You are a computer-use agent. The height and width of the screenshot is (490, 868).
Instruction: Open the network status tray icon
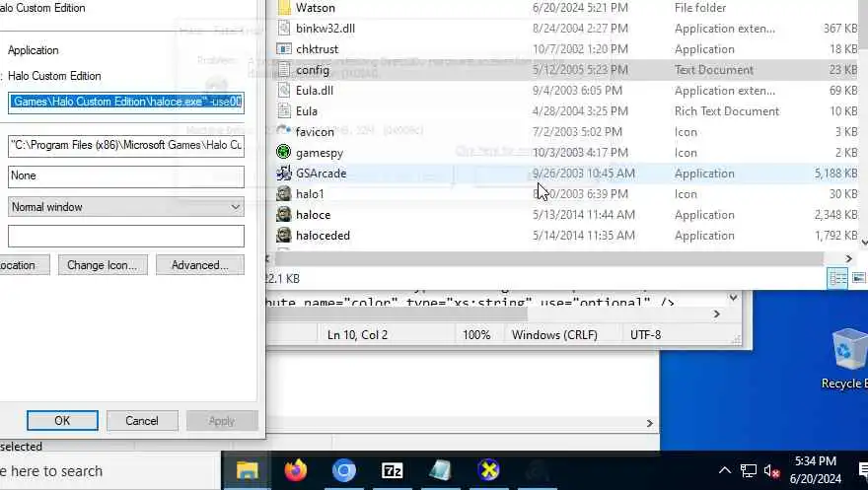pos(748,471)
